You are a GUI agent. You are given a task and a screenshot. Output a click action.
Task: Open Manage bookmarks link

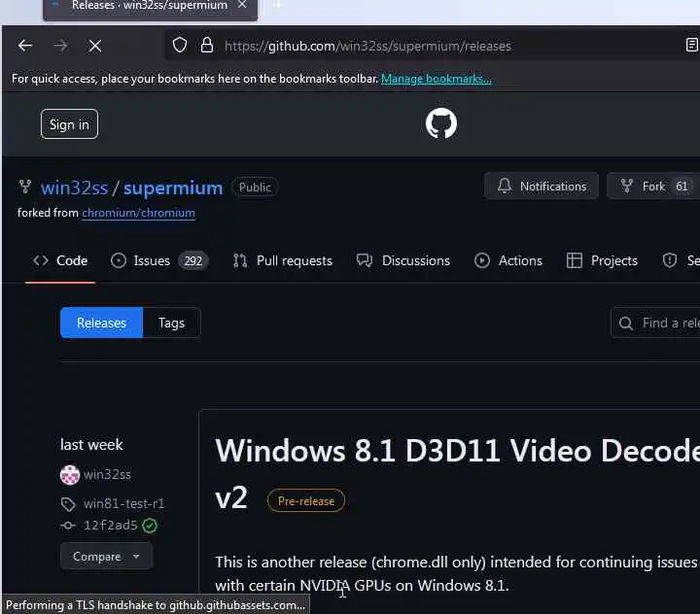[437, 79]
